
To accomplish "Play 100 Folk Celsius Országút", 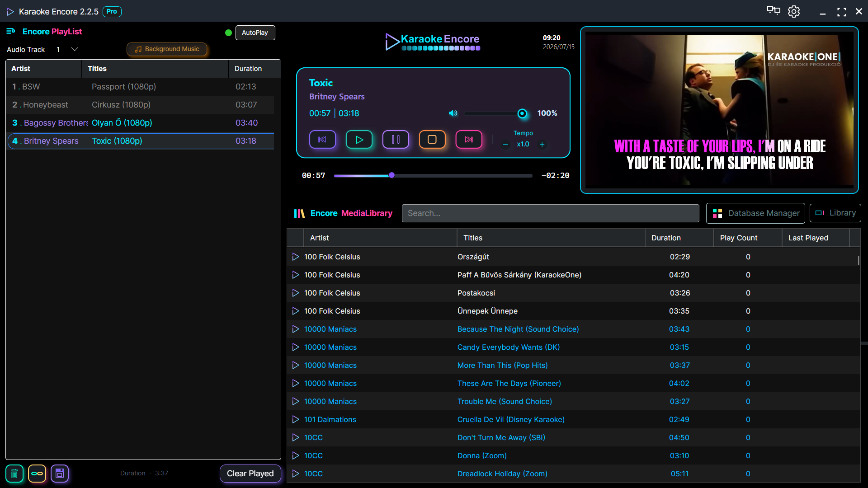I will (296, 257).
